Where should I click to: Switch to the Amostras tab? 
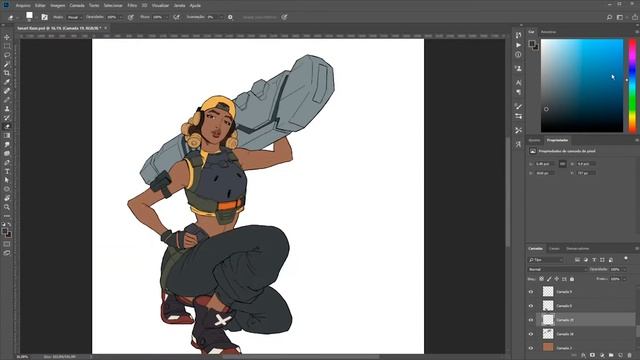tap(548, 31)
